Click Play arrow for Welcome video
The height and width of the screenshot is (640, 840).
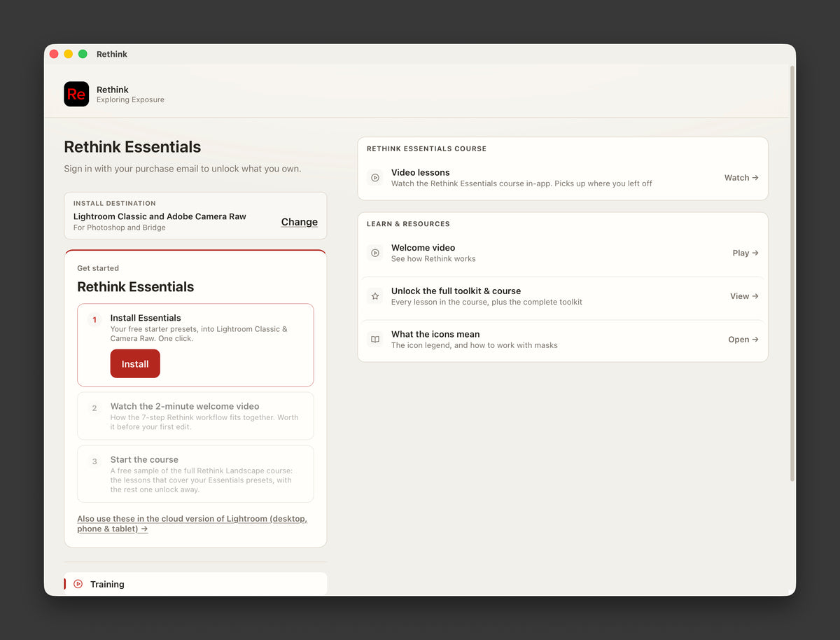click(x=745, y=253)
